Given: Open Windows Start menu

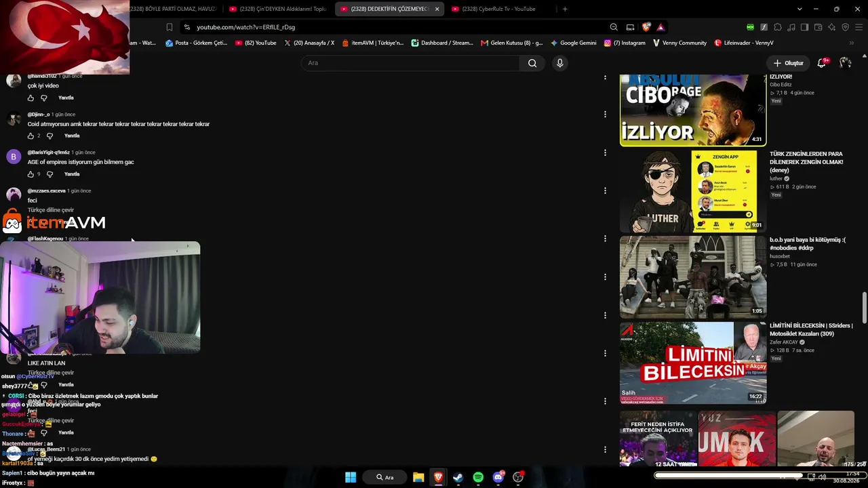Looking at the screenshot, I should 351,477.
